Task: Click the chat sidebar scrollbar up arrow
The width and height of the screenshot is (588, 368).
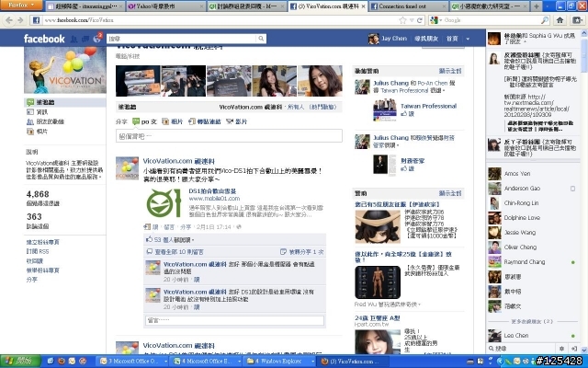Action: [x=584, y=33]
